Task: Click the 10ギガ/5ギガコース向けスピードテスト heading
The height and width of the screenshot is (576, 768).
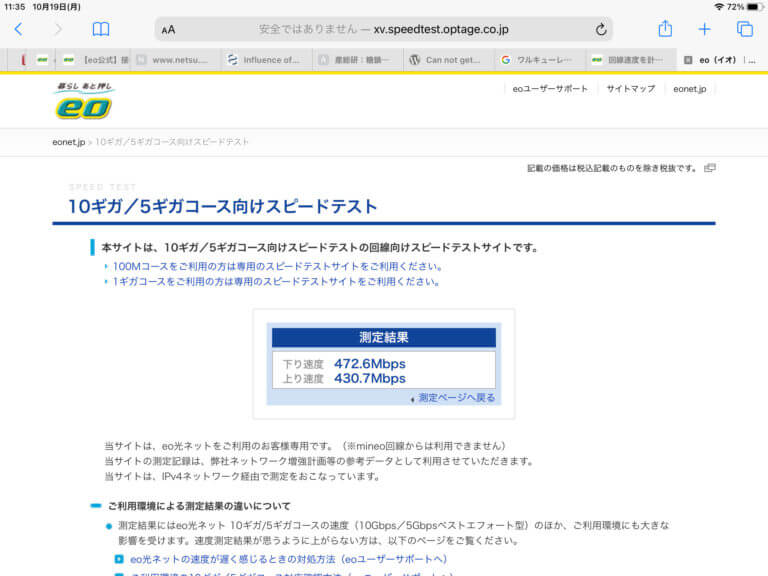Action: click(223, 206)
